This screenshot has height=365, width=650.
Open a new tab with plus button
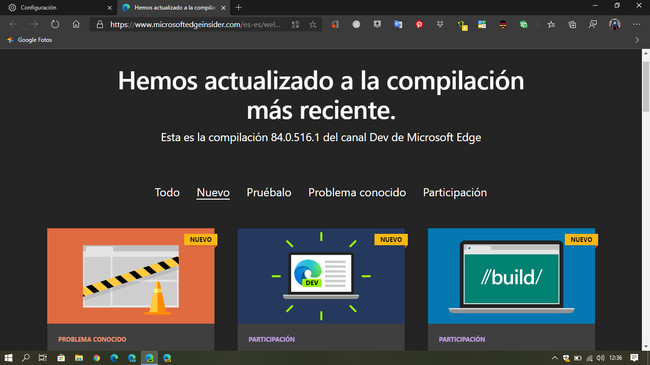point(238,7)
